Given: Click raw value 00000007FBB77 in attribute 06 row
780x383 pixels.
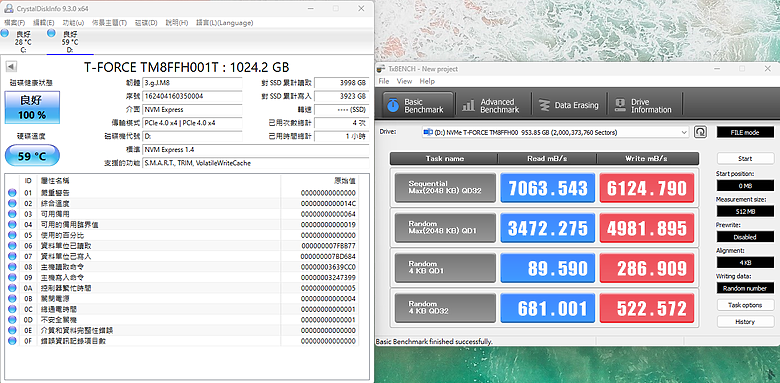Looking at the screenshot, I should (328, 246).
